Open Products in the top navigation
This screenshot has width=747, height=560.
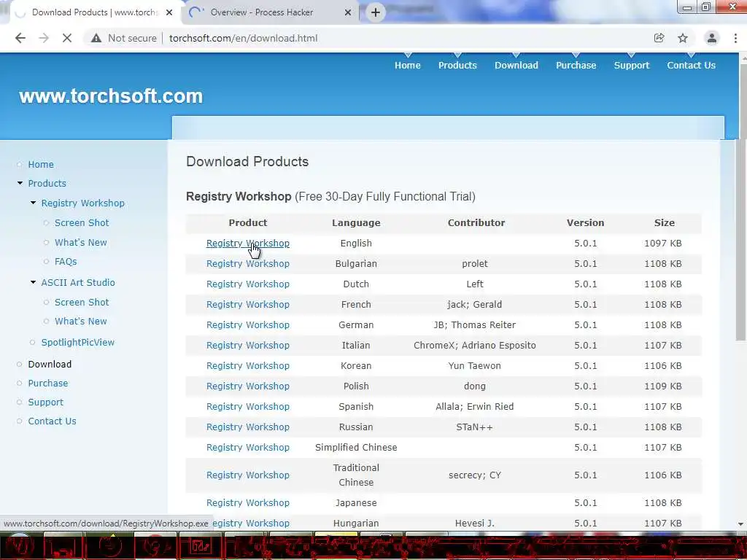pos(457,65)
